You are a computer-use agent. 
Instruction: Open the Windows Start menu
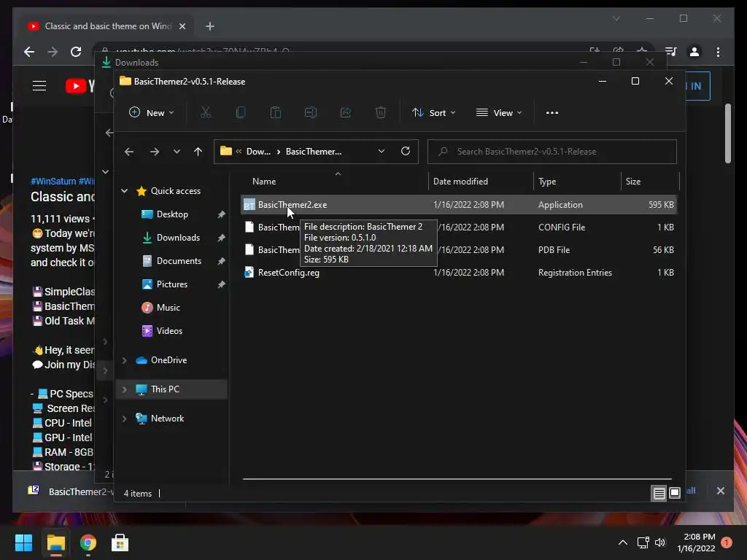click(x=23, y=542)
